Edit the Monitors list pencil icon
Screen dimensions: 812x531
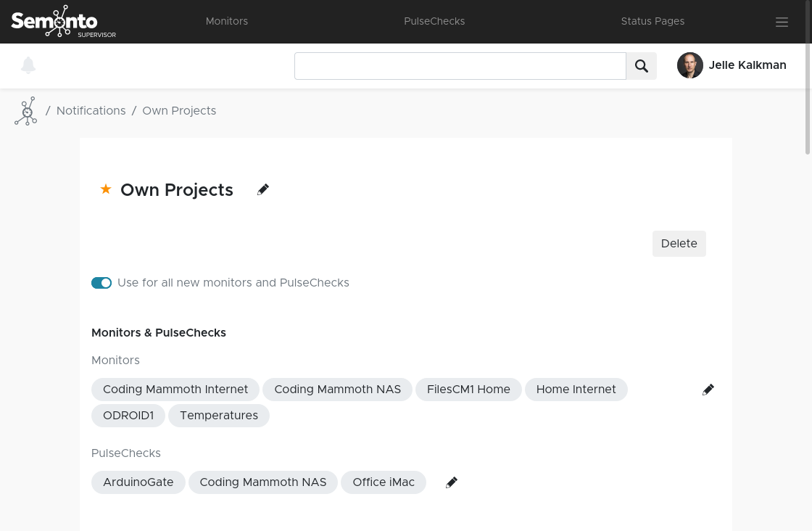click(708, 390)
